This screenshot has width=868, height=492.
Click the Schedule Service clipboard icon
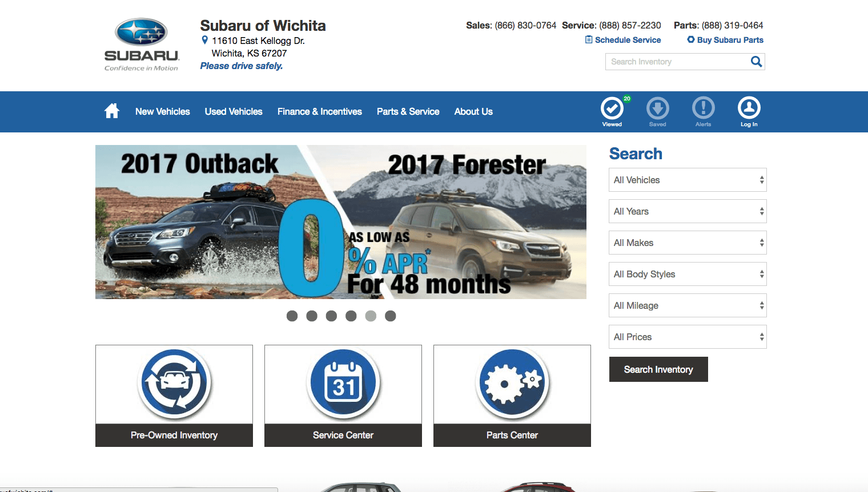point(589,39)
